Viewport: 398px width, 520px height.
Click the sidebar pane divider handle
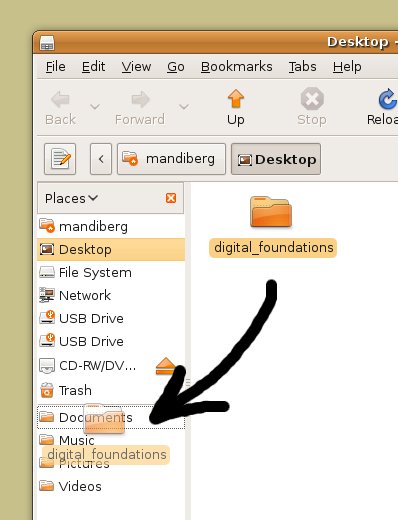(x=188, y=382)
